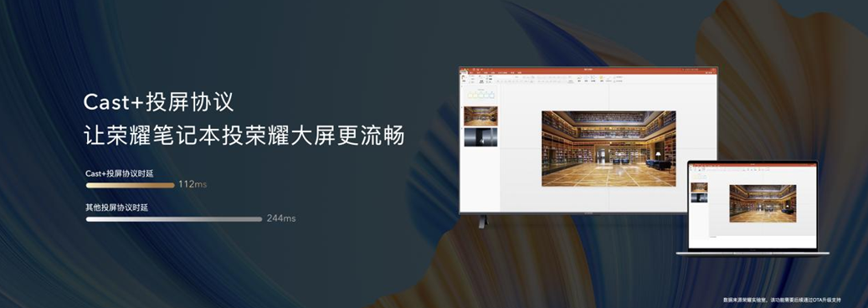This screenshot has width=868, height=308.
Task: Select the library thumbnail in the laptop slide panel
Action: pos(699,187)
